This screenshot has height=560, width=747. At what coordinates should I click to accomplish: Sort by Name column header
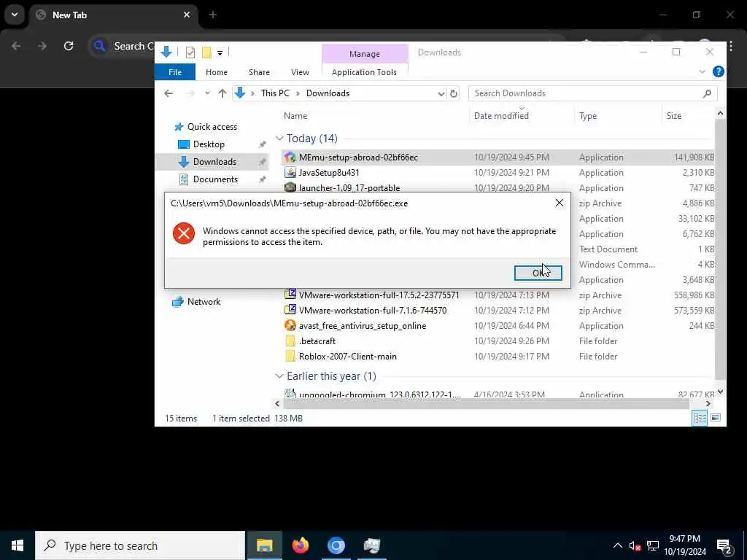[295, 116]
